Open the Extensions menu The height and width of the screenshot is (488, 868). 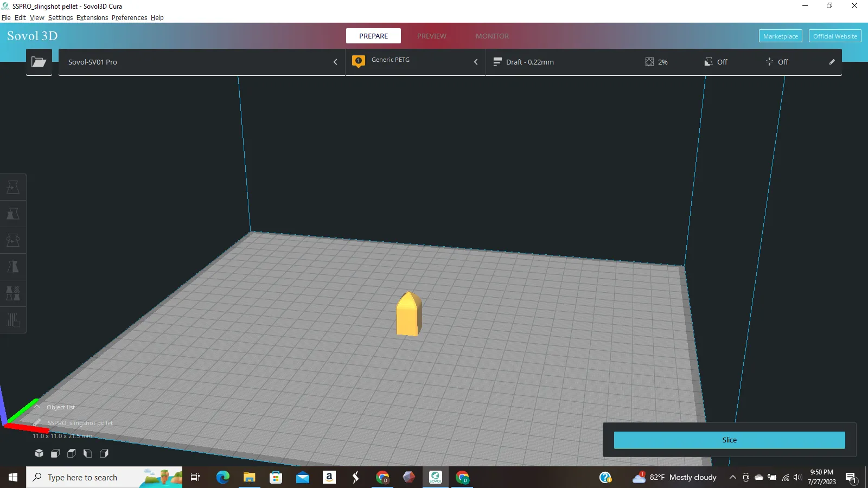(92, 17)
